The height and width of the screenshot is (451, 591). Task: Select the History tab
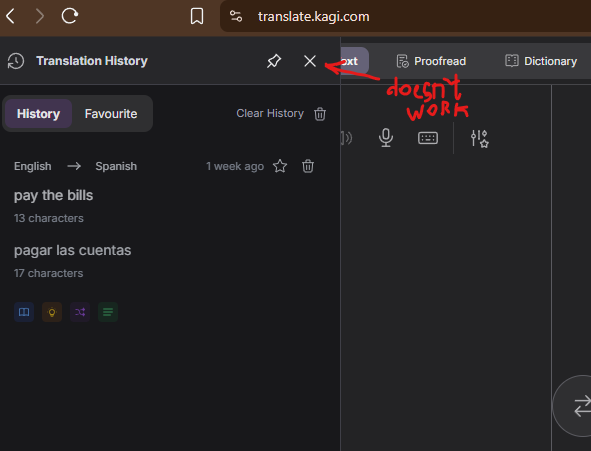coord(38,114)
